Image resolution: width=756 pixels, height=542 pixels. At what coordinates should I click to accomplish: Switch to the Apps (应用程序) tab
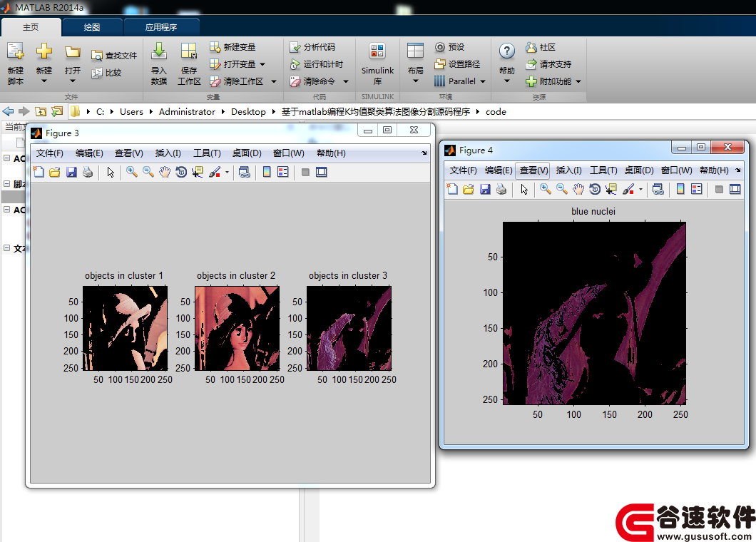pos(161,27)
